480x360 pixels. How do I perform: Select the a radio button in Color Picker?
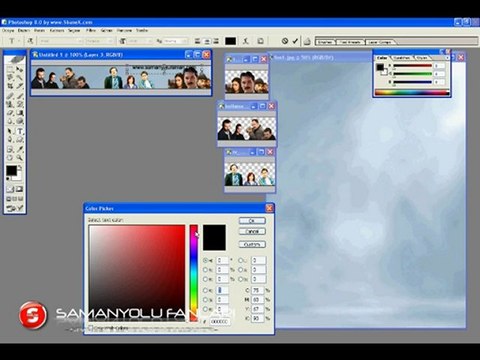[x=241, y=270]
